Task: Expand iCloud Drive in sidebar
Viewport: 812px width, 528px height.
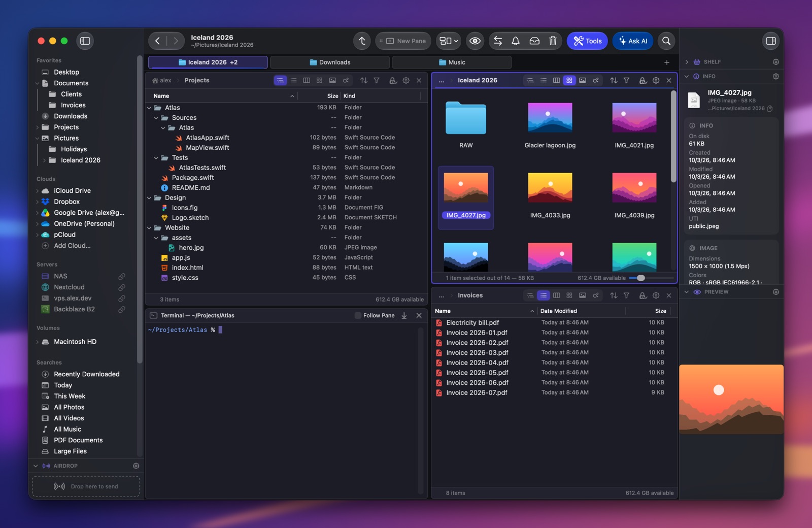Action: [x=37, y=191]
